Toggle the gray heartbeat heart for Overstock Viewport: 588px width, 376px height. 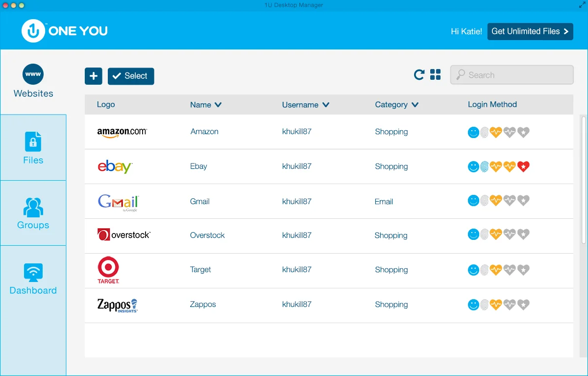pyautogui.click(x=510, y=234)
